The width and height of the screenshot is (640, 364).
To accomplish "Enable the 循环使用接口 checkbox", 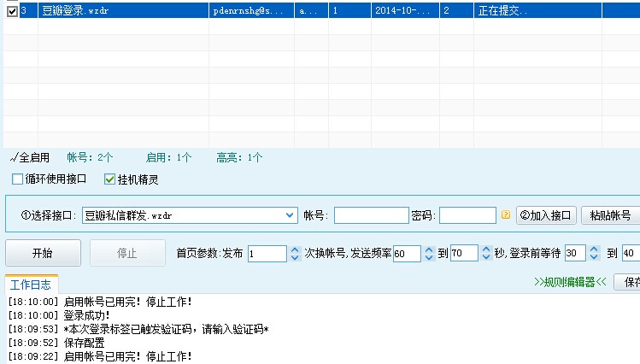I will (18, 179).
